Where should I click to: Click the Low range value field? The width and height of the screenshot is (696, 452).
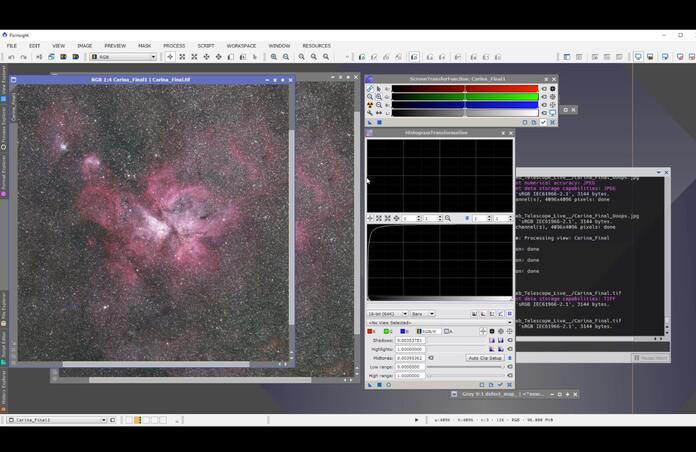[410, 367]
